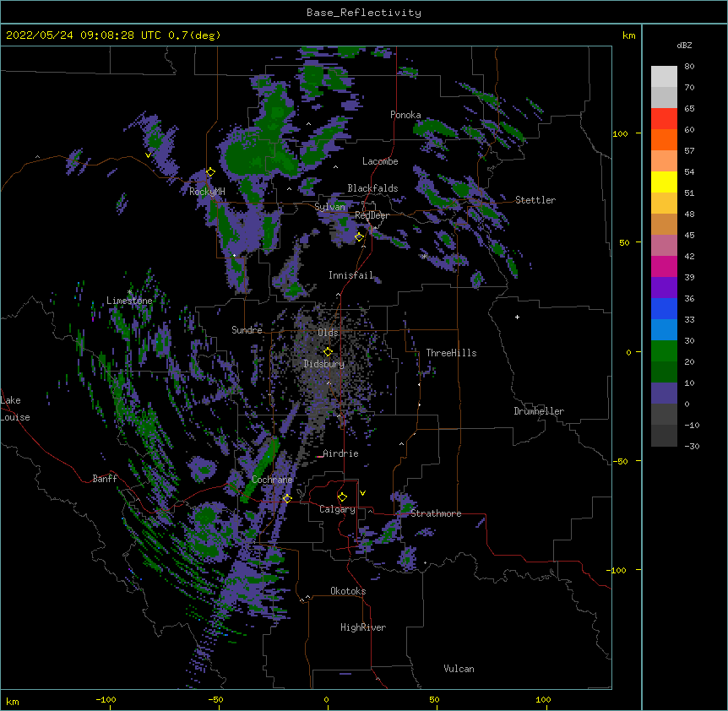Click the -100 tick on horizontal axis
Screen dimensions: 728x711
tap(106, 699)
